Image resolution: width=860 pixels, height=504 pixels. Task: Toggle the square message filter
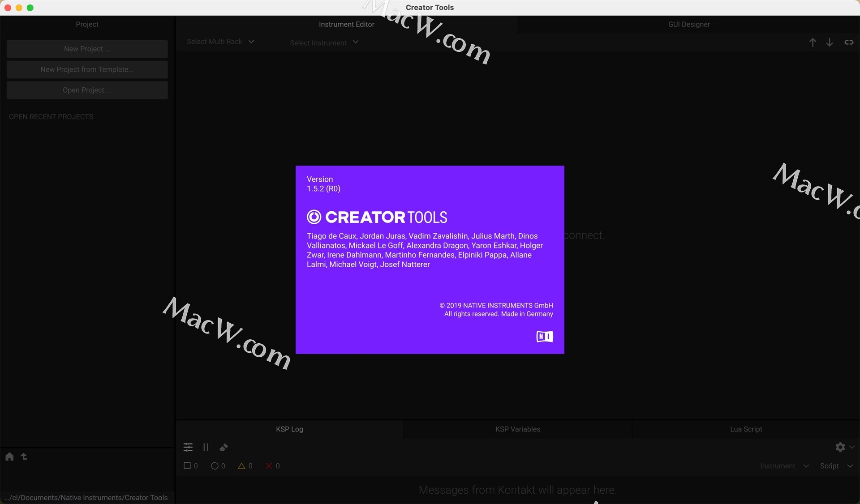coord(191,466)
